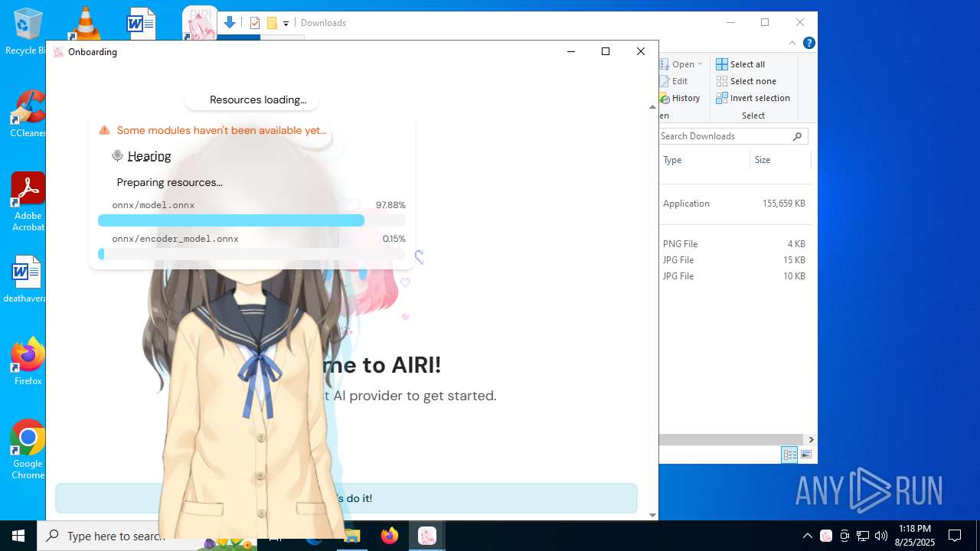The image size is (980, 551).
Task: Click the AIRI tray icon in system tray
Action: (x=826, y=536)
